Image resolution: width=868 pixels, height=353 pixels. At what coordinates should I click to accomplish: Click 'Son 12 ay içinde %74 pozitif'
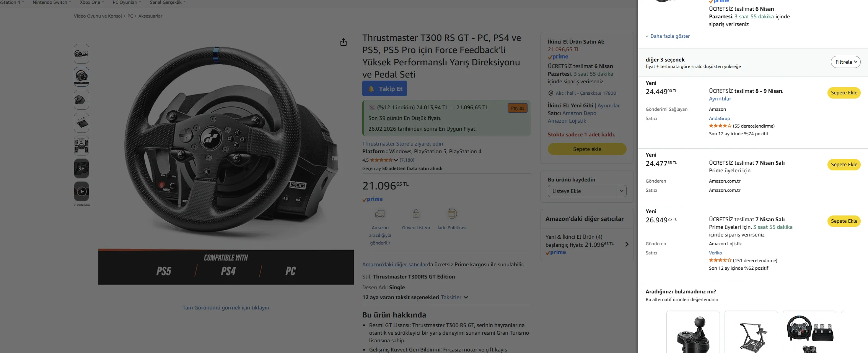pyautogui.click(x=738, y=134)
